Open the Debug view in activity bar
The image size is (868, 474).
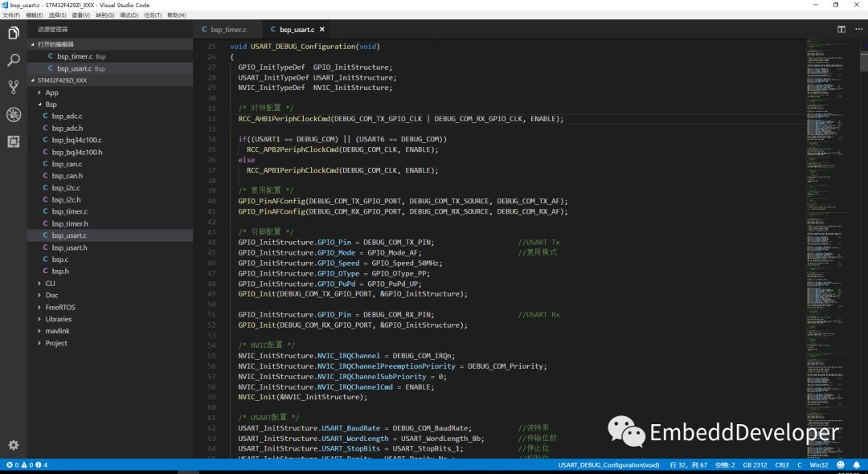tap(14, 114)
